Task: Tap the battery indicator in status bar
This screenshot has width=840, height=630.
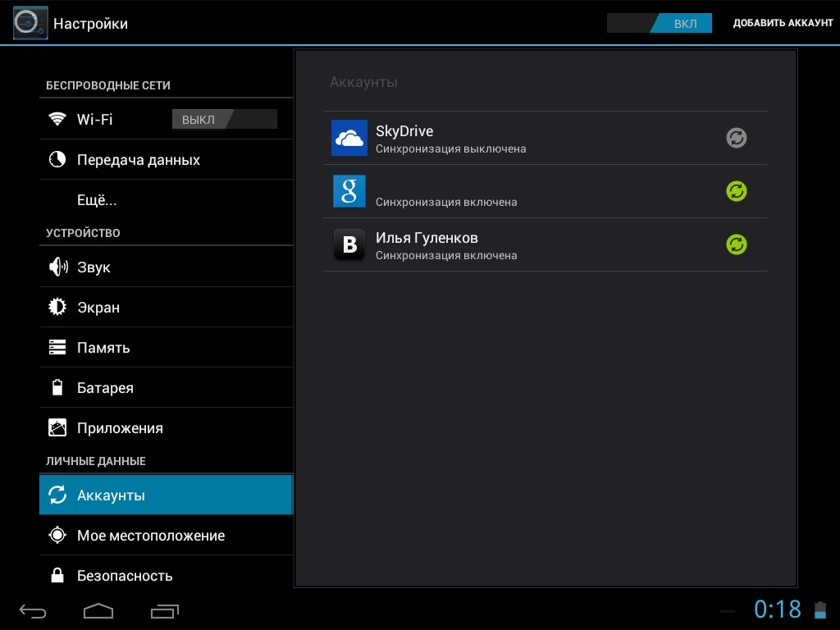Action: [x=820, y=609]
